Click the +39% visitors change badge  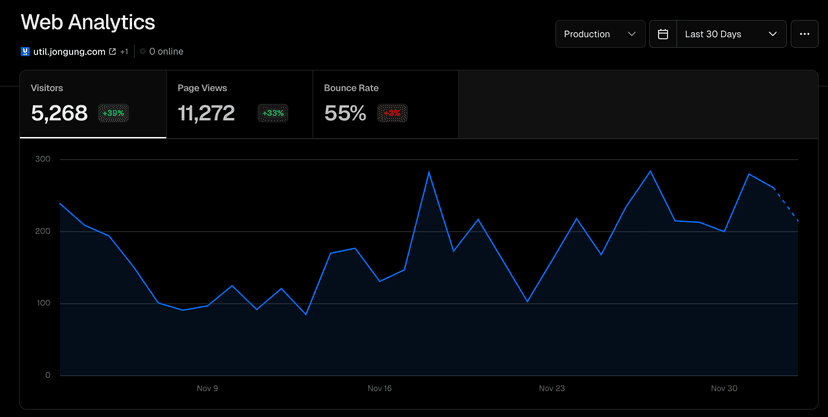tap(113, 113)
